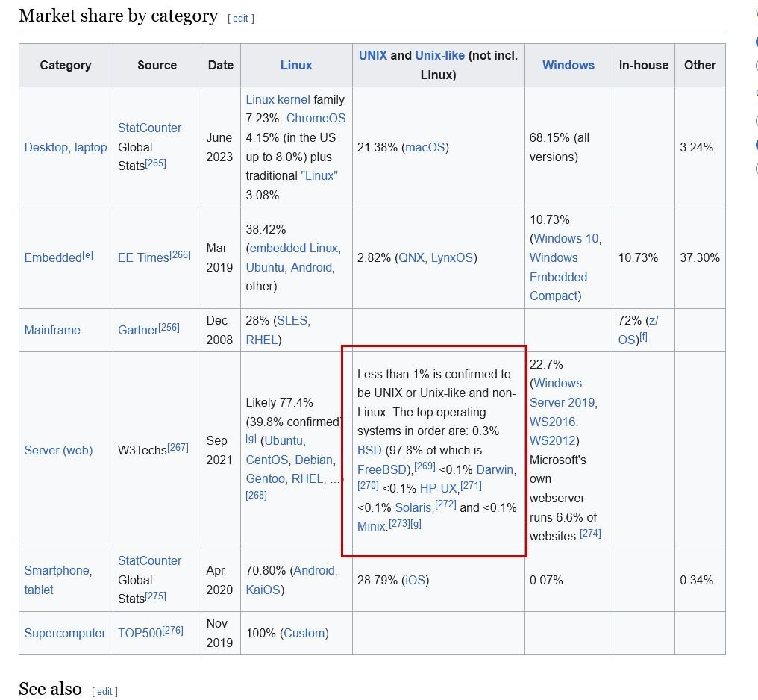Open Linux kernel link in Desktop row
Viewport: 758px width, 700px height.
pyautogui.click(x=278, y=99)
